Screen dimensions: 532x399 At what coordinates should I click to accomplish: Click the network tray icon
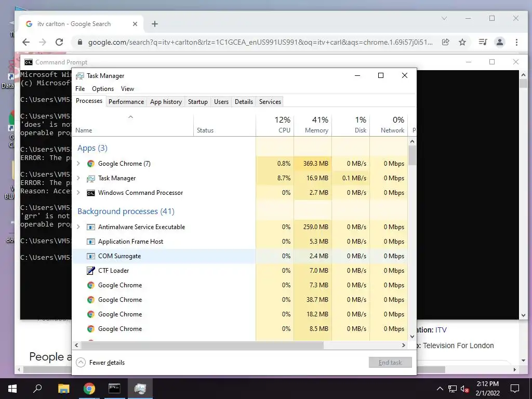(x=453, y=389)
